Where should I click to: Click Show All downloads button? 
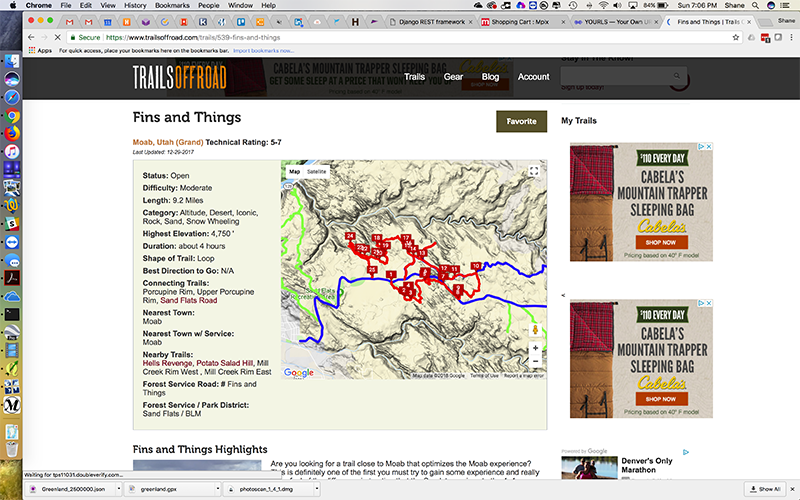click(x=765, y=489)
